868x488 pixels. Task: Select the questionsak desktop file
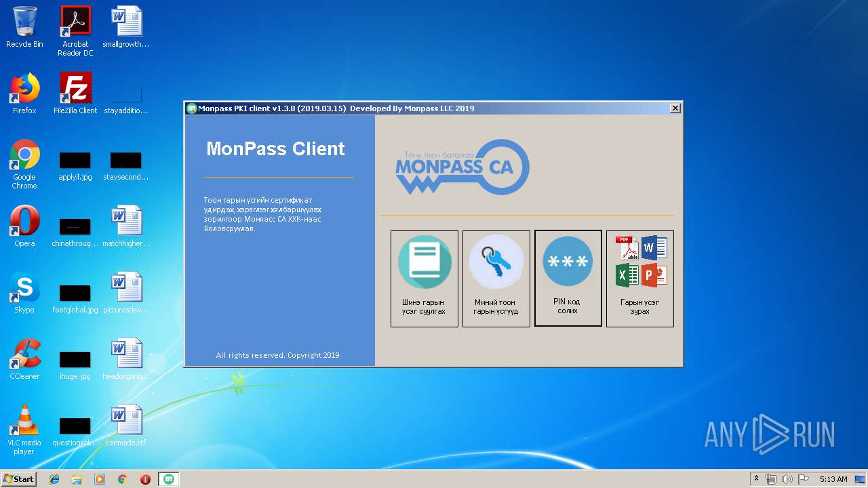[75, 432]
